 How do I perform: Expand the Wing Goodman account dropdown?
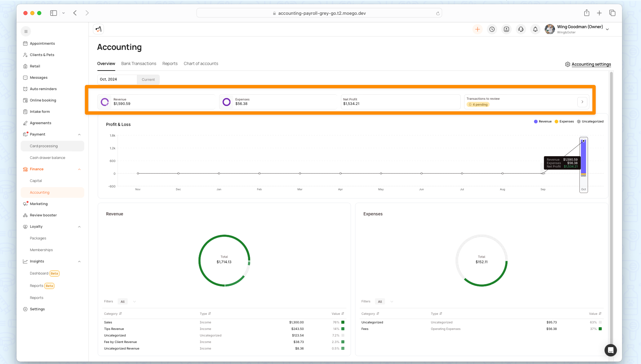[x=607, y=30]
